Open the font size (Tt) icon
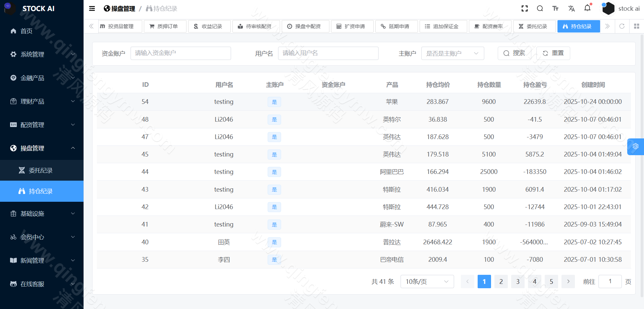Image resolution: width=644 pixels, height=309 pixels. 555,8
